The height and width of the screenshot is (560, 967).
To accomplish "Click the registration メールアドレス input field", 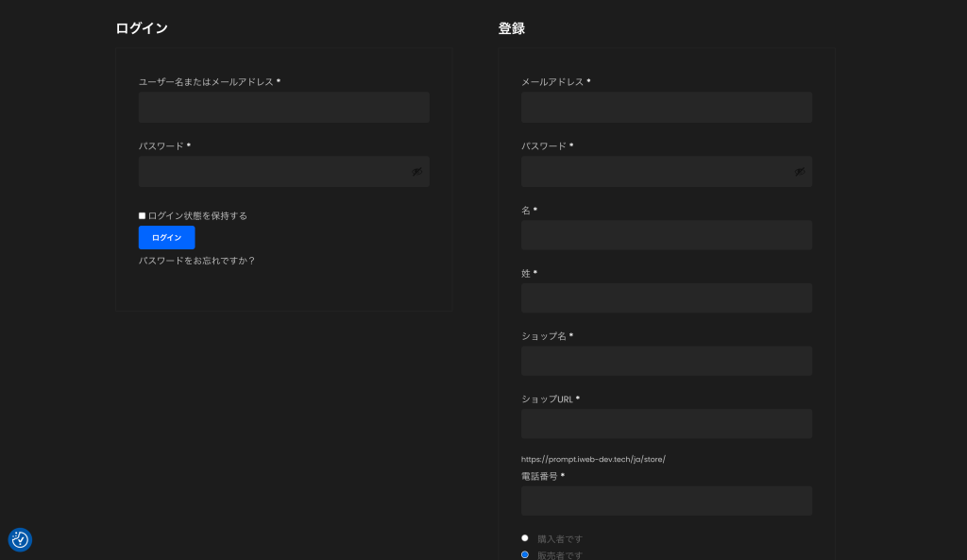I will tap(666, 108).
